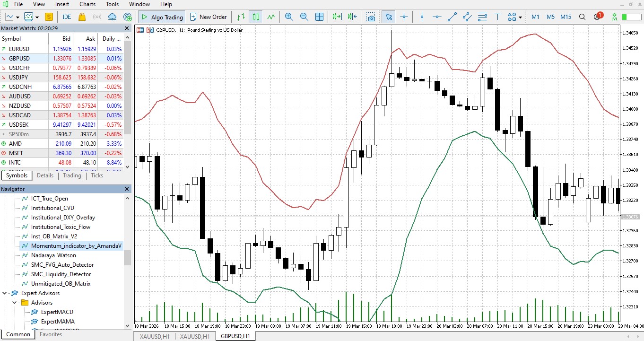
Task: Zoom in on the chart
Action: click(x=289, y=17)
